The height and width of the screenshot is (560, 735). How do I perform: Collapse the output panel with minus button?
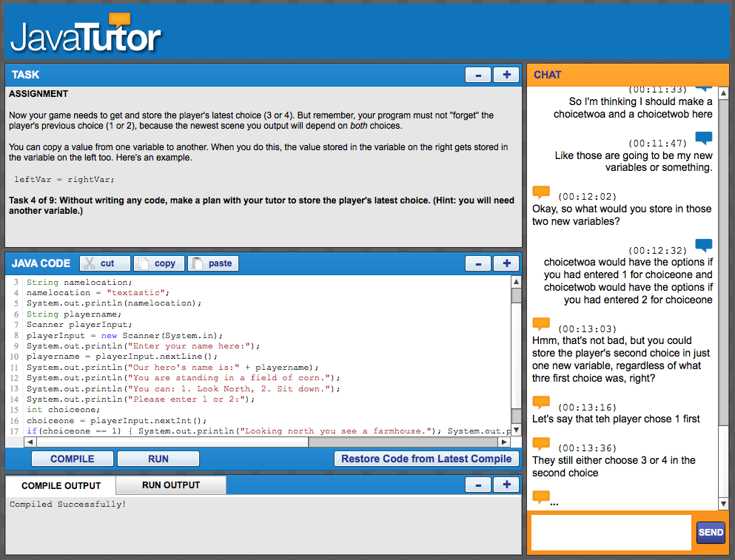478,485
